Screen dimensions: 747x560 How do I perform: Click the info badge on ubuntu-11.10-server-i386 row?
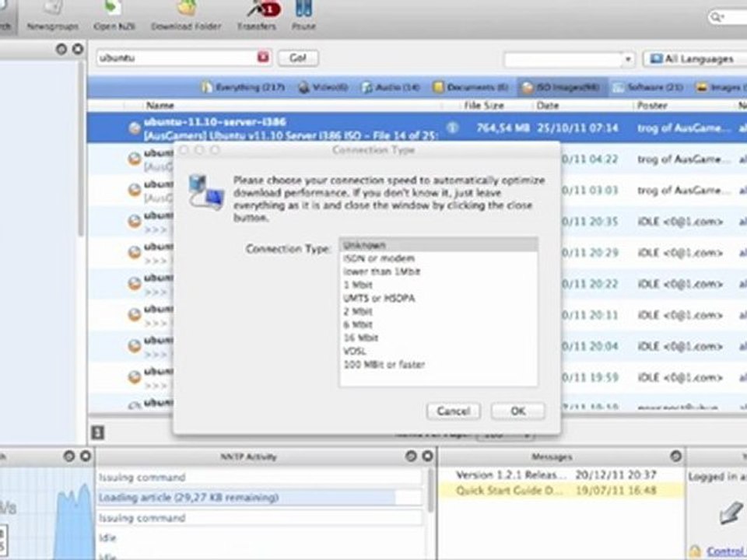tap(452, 128)
